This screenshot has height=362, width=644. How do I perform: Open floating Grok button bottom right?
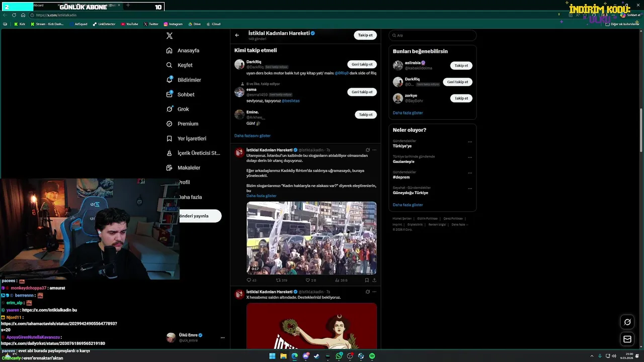pyautogui.click(x=627, y=322)
